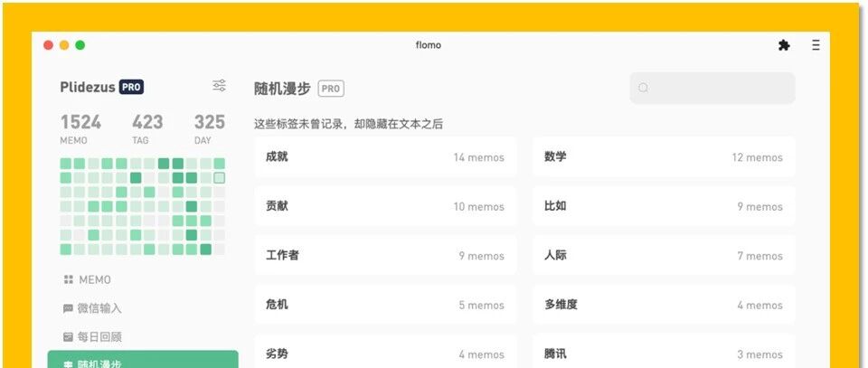The width and height of the screenshot is (868, 368).
Task: Click the MEMO grid icon in sidebar
Action: tap(68, 279)
